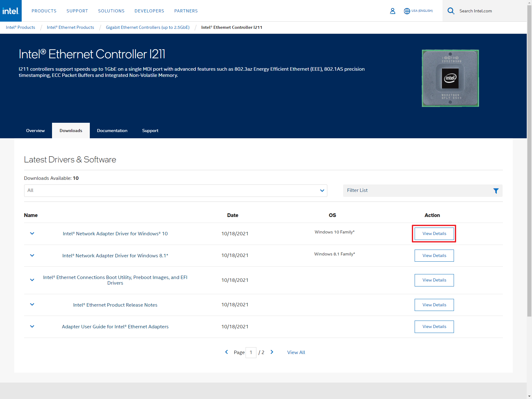The image size is (532, 399).
Task: Open the Partners menu
Action: 186,11
